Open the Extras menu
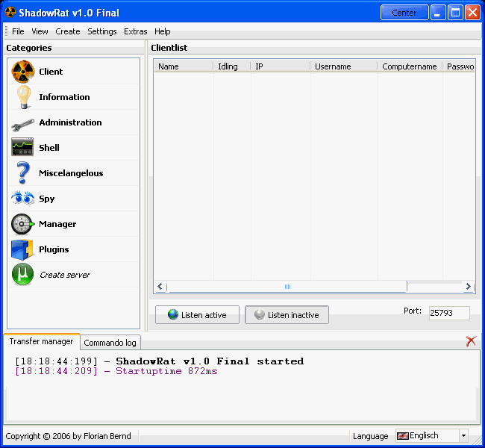The height and width of the screenshot is (448, 485). [136, 31]
